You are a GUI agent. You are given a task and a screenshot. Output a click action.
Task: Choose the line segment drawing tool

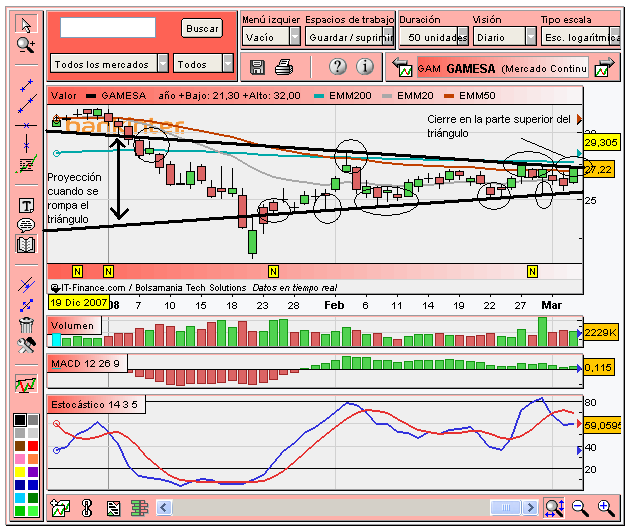coord(26,85)
